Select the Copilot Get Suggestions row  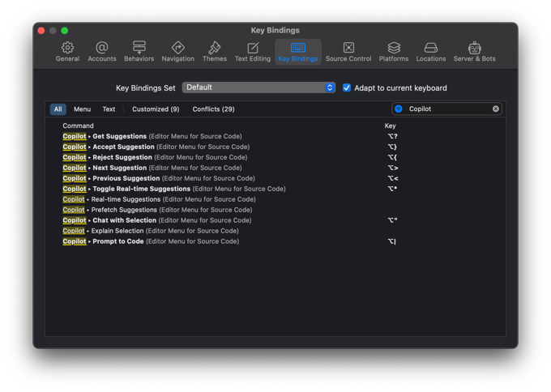pyautogui.click(x=275, y=136)
